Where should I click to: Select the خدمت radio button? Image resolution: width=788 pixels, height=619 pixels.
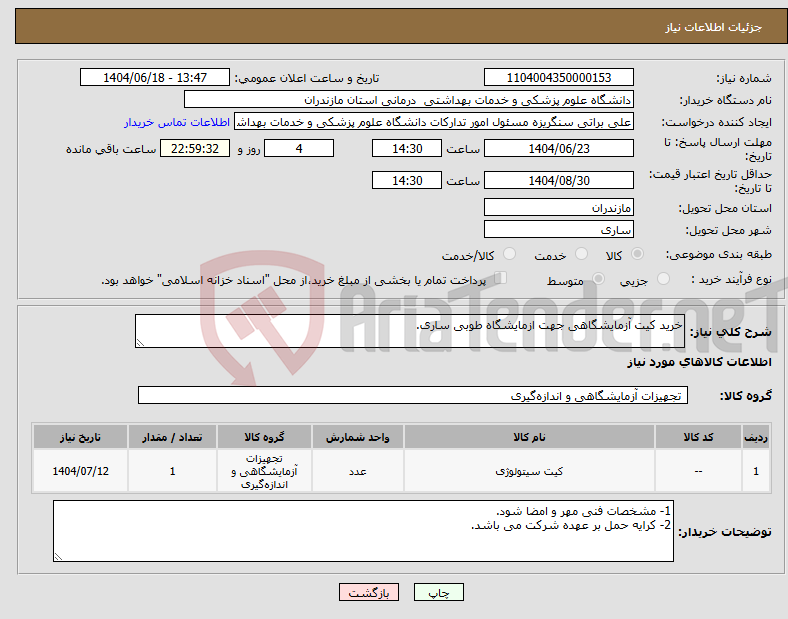(x=581, y=254)
